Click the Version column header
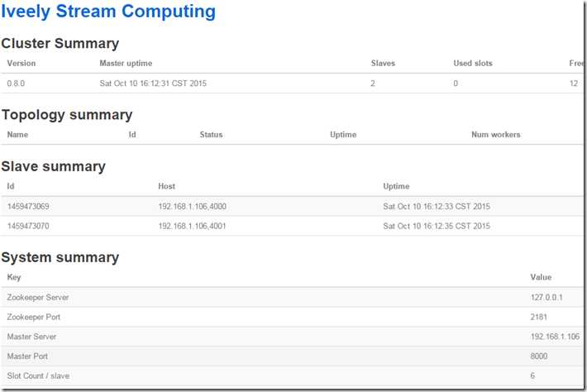 coord(21,64)
